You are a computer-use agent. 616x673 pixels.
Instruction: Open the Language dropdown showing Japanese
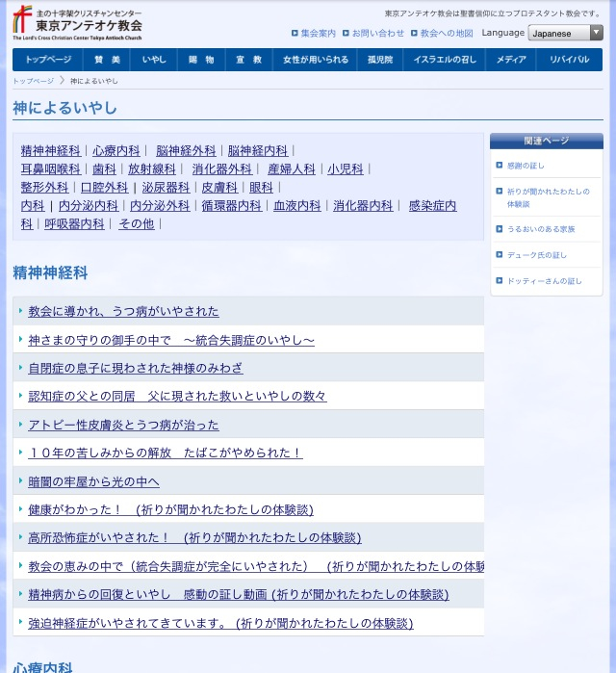(566, 33)
